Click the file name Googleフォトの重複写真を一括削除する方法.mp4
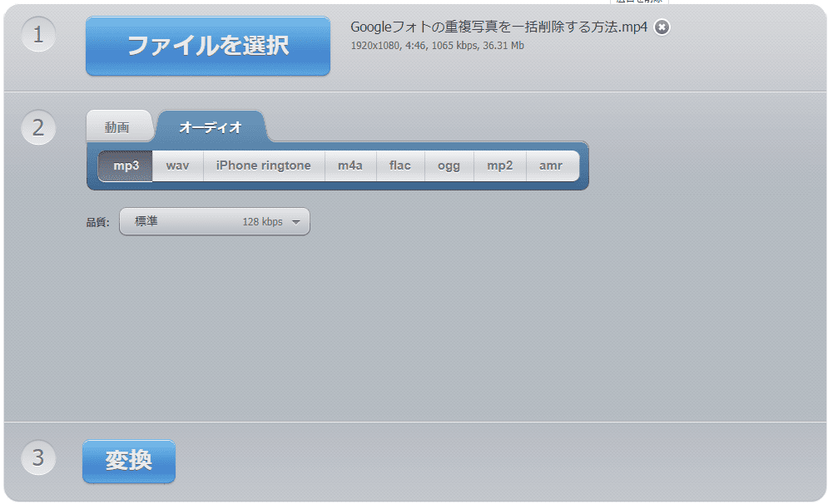 coord(498,27)
